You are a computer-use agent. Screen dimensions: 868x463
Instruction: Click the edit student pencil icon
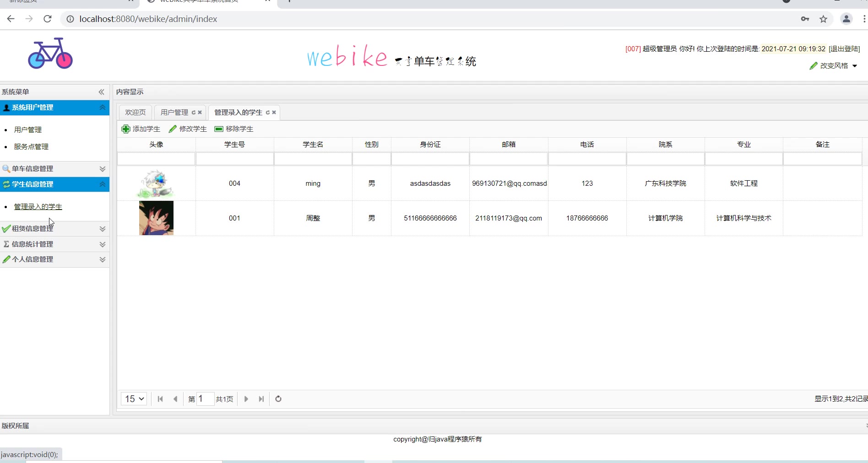(173, 129)
